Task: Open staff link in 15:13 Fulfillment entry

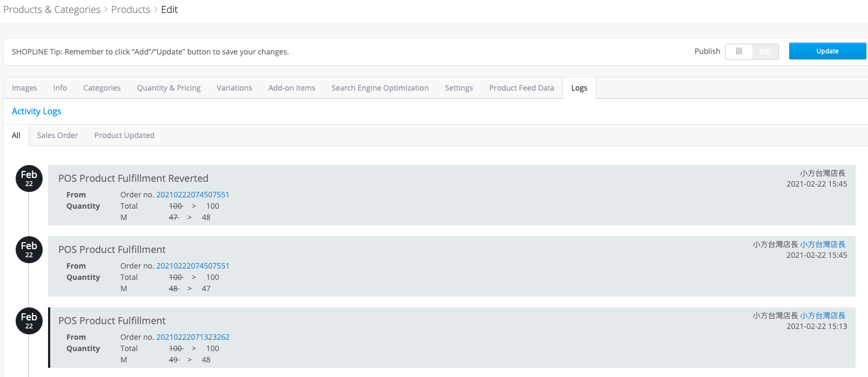Action: pos(823,316)
